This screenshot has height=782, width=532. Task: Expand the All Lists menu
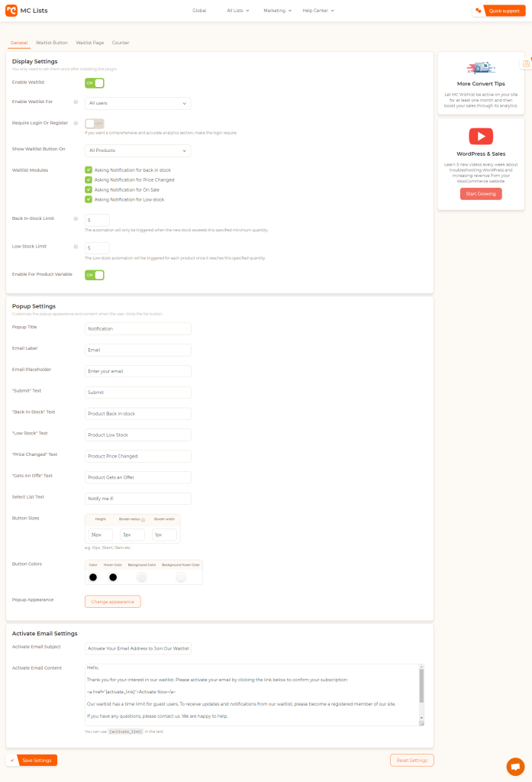[238, 11]
